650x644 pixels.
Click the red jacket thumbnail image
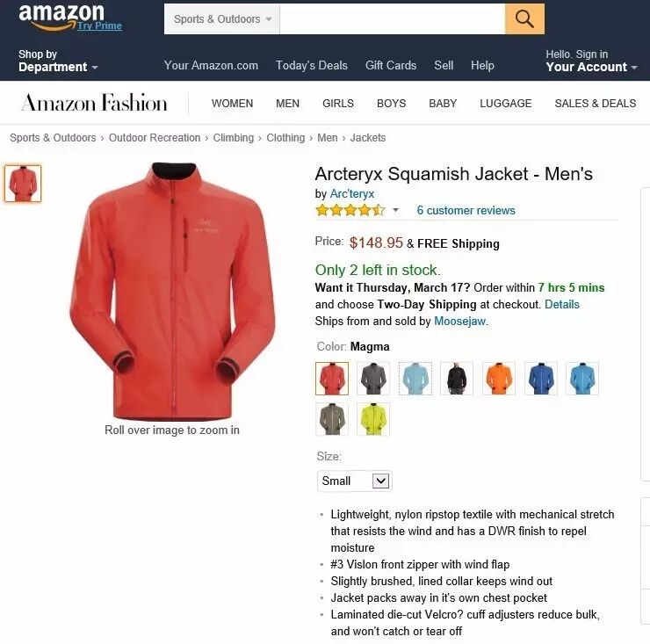[23, 184]
